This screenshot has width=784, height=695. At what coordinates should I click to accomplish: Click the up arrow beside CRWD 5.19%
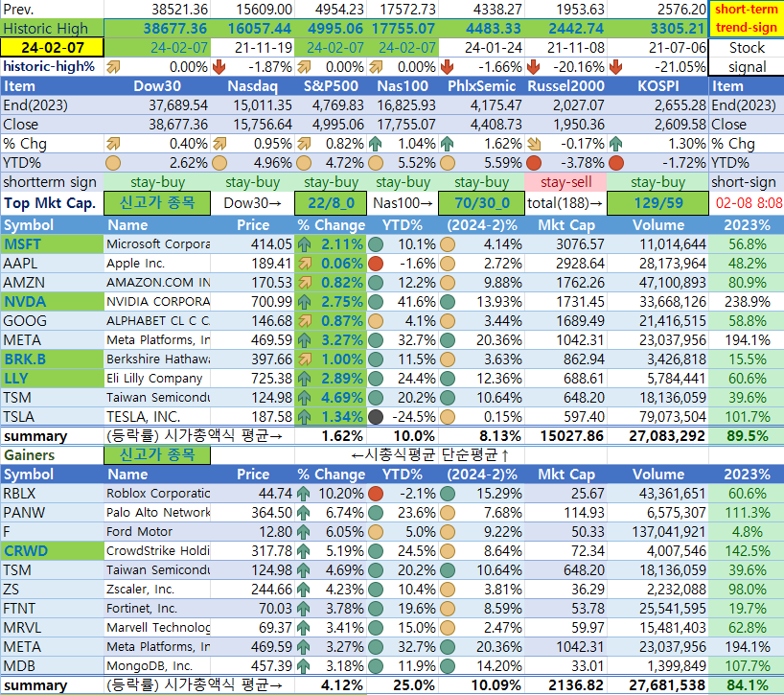pos(303,551)
